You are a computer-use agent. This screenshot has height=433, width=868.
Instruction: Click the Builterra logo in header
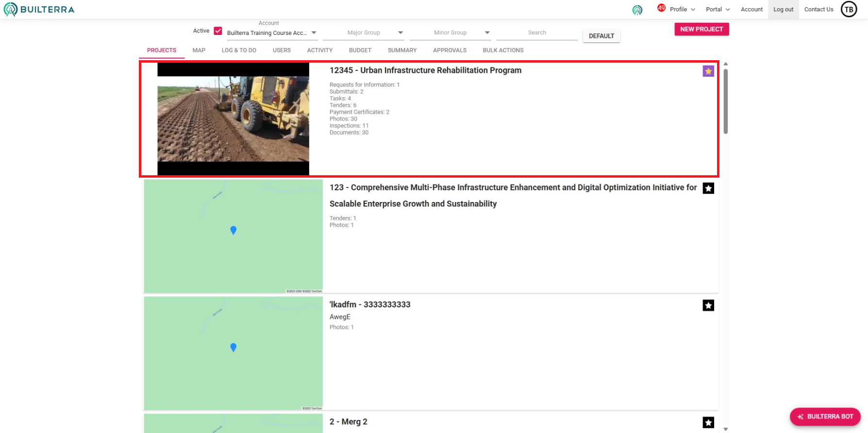click(x=39, y=9)
